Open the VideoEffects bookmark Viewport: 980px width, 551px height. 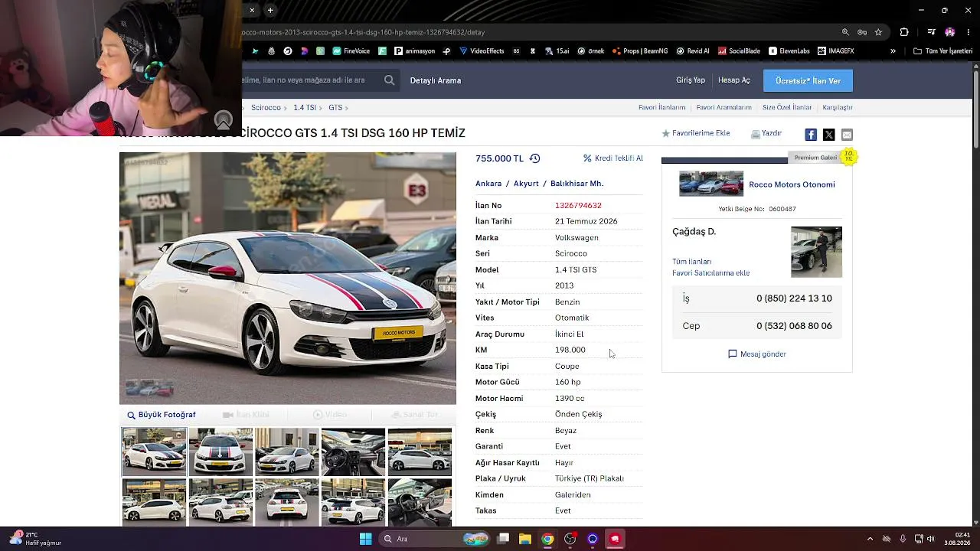(482, 51)
